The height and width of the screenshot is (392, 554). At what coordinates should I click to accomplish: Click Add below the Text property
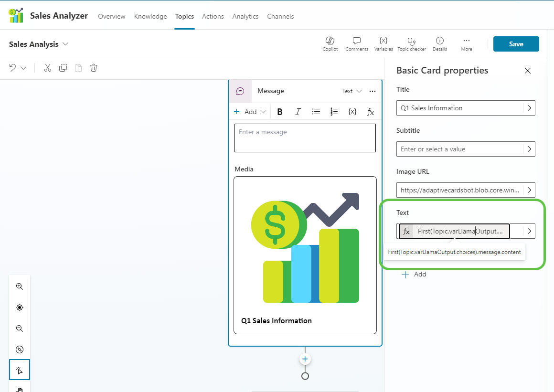(x=414, y=275)
